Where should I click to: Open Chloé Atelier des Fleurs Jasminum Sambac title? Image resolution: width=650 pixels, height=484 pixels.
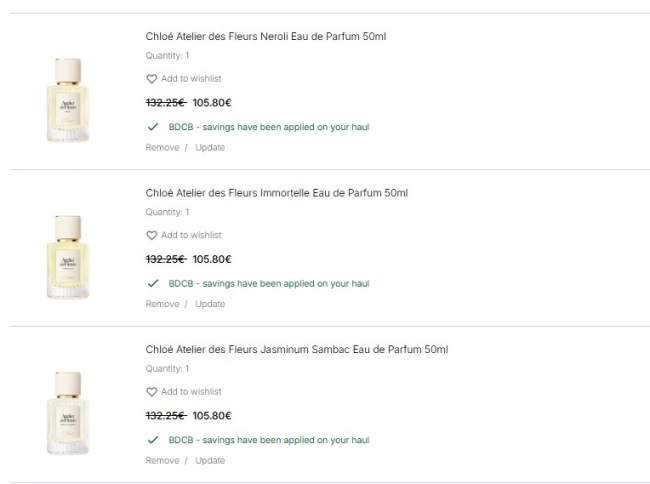tap(297, 349)
